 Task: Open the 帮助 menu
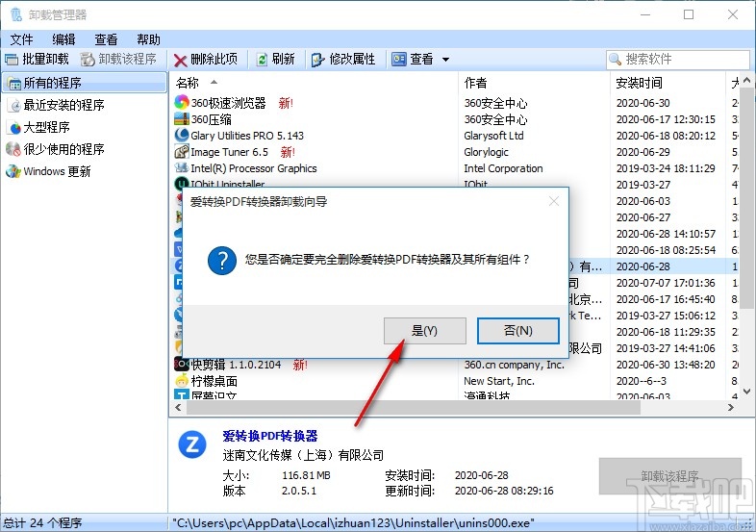[148, 39]
